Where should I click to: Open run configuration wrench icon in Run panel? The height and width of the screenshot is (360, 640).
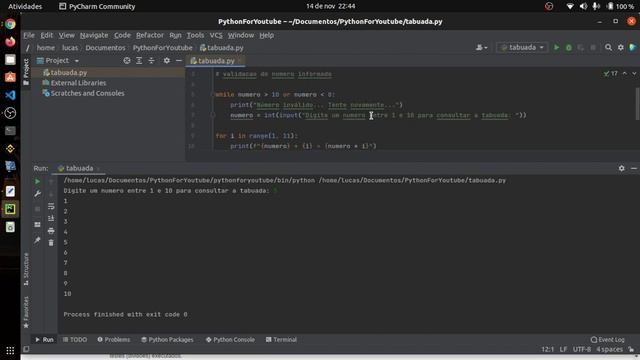click(38, 193)
